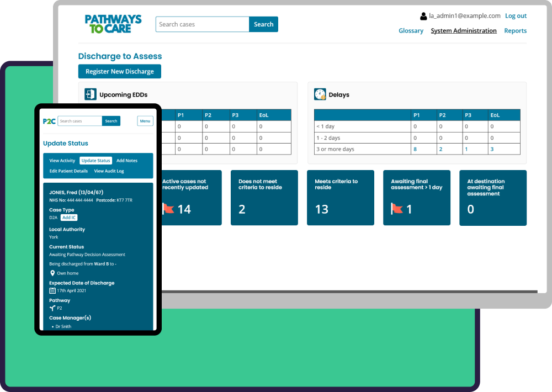This screenshot has width=552, height=392.
Task: Click the calendar icon by 17th April 2021
Action: [52, 290]
